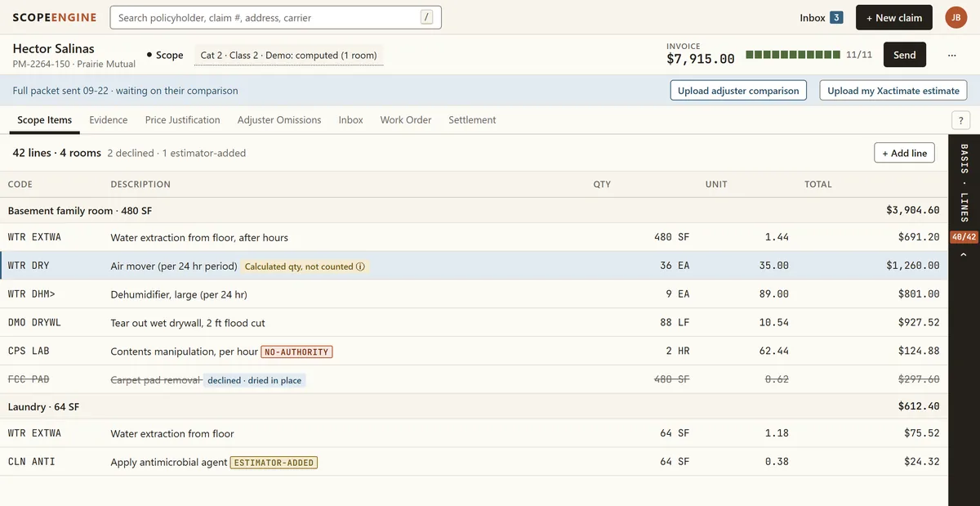The image size is (980, 506).
Task: Click the CODE column header
Action: (20, 185)
